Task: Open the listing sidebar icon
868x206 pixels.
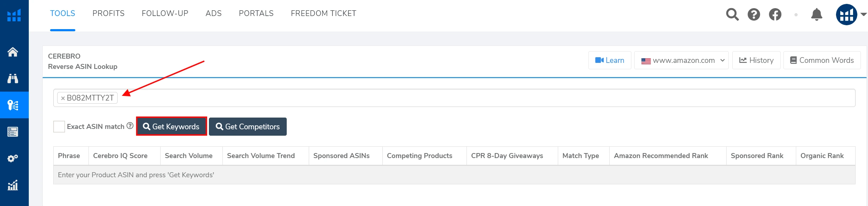Action: (13, 132)
